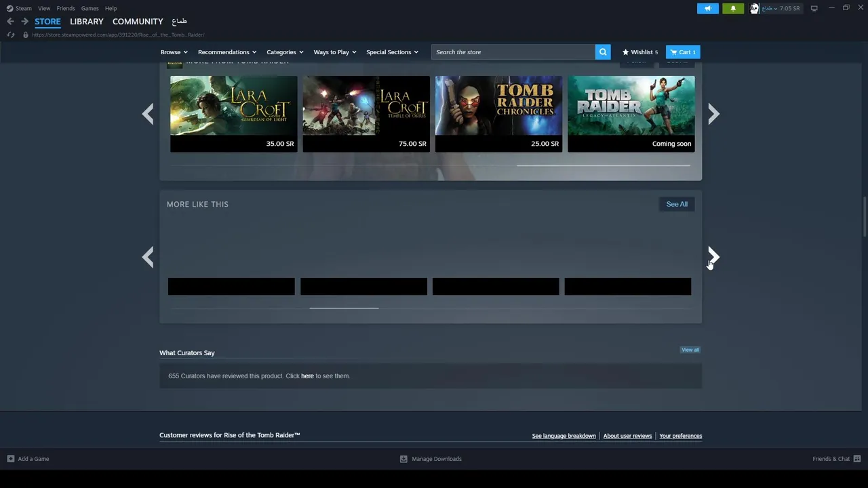Viewport: 868px width, 488px height.
Task: Show next More Like This items arrow
Action: pos(713,257)
